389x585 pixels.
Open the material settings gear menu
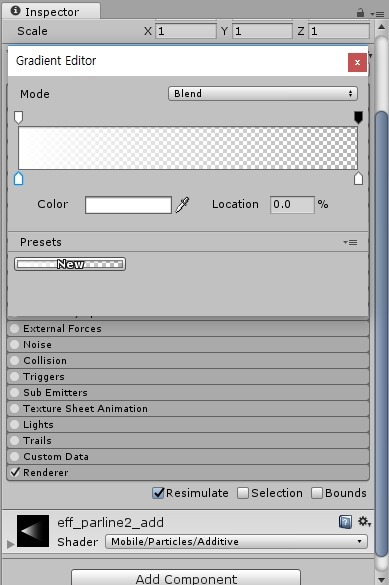pyautogui.click(x=364, y=522)
